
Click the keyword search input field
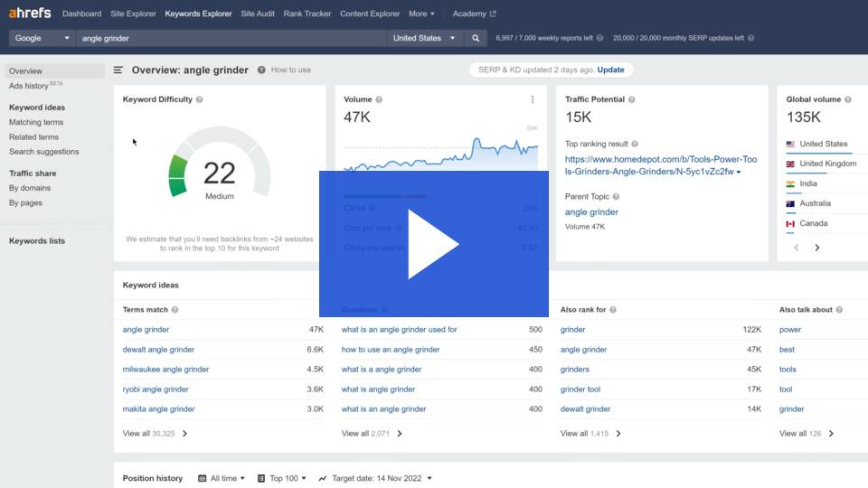(x=231, y=38)
